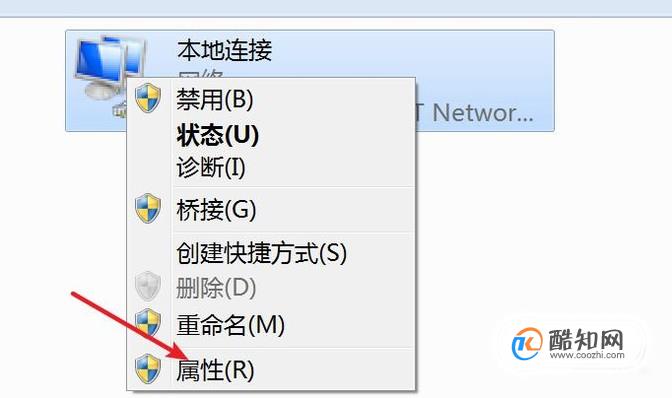Click the 本地连接 connection name label

tap(225, 50)
